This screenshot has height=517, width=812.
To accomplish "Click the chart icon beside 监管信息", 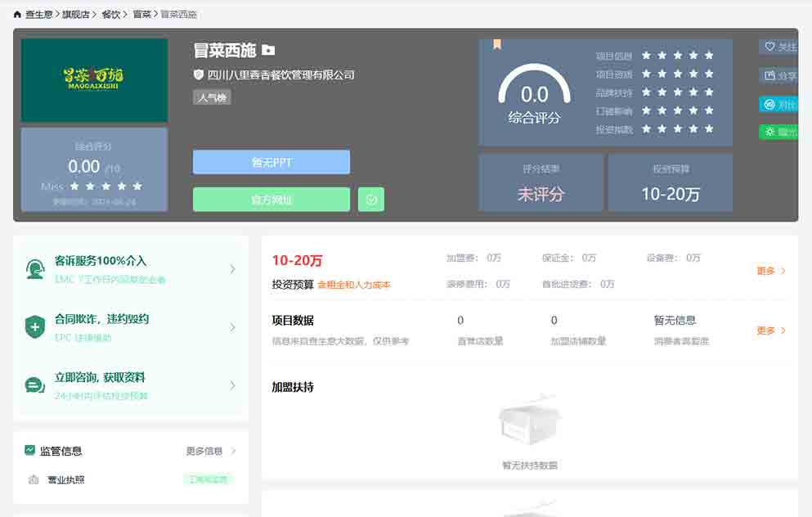I will pos(30,450).
